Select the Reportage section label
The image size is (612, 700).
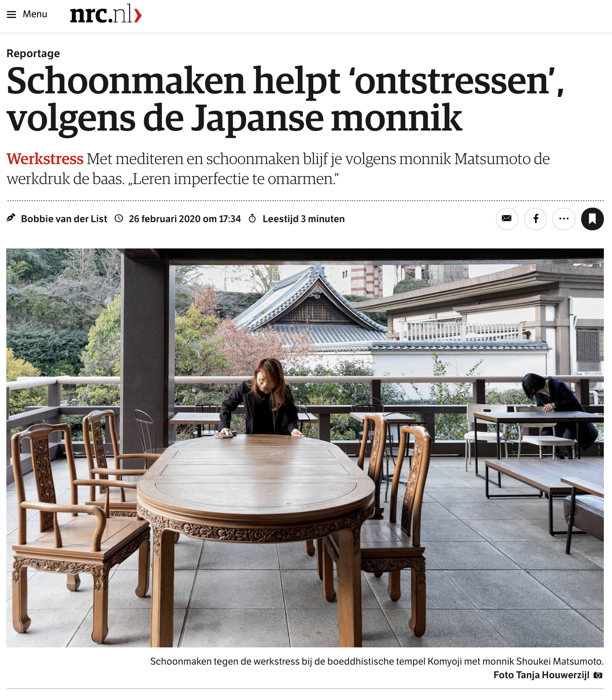click(x=33, y=53)
